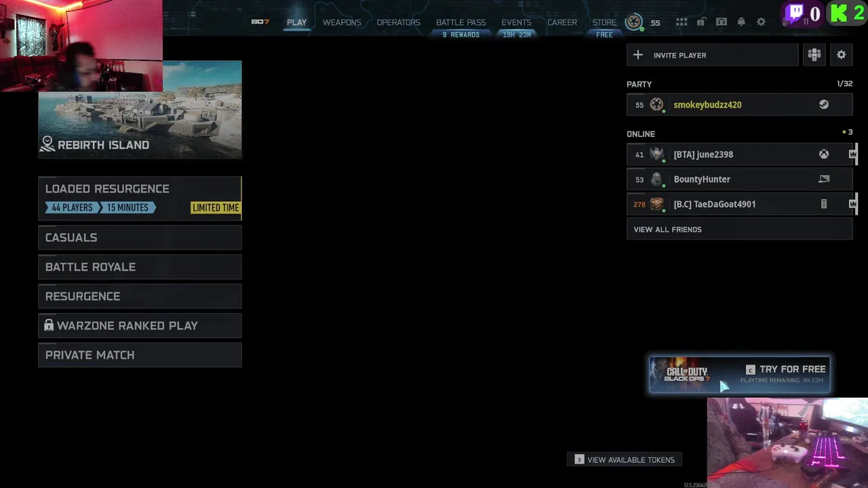Click the console icon on TaeDaGoat4901's row
This screenshot has width=868, height=488.
click(x=824, y=204)
